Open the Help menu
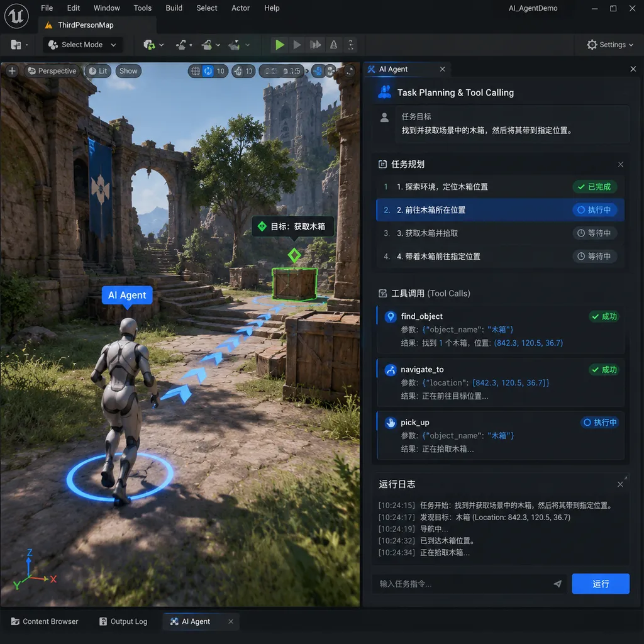The height and width of the screenshot is (644, 644). (x=272, y=8)
